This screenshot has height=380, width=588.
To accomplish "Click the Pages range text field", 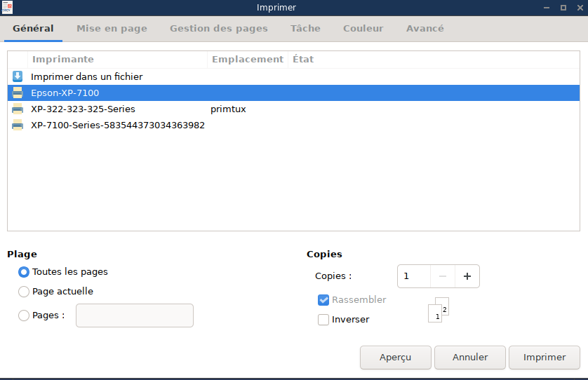I will tap(134, 315).
